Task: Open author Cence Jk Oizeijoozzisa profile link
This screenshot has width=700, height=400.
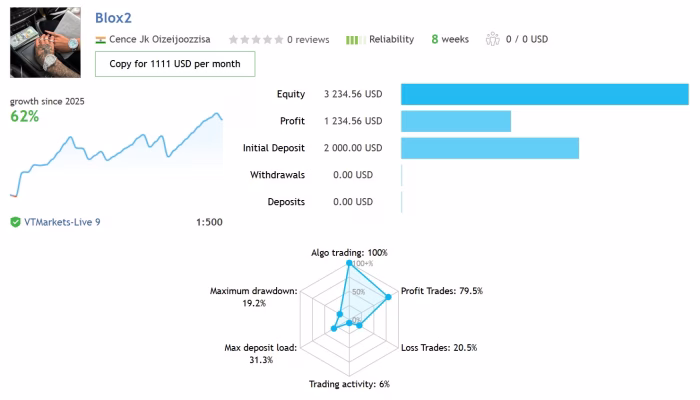Action: click(159, 39)
